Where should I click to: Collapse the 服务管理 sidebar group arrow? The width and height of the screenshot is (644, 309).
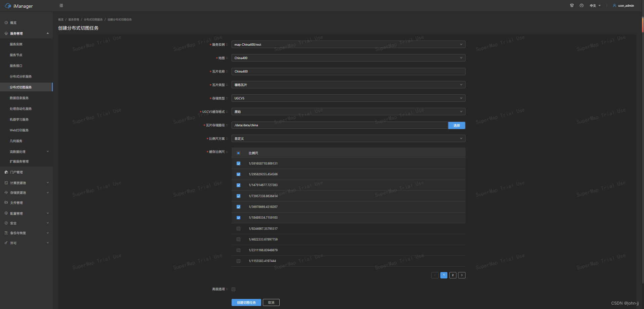48,34
